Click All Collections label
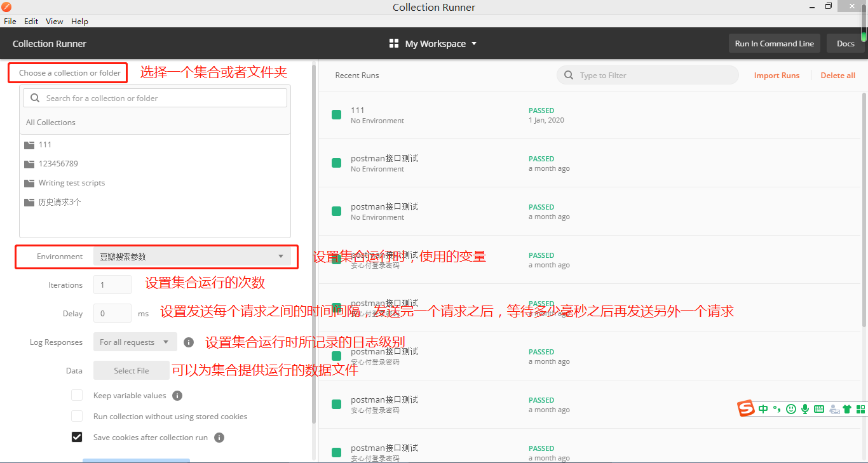Screen dimensions: 868x463 pyautogui.click(x=51, y=123)
